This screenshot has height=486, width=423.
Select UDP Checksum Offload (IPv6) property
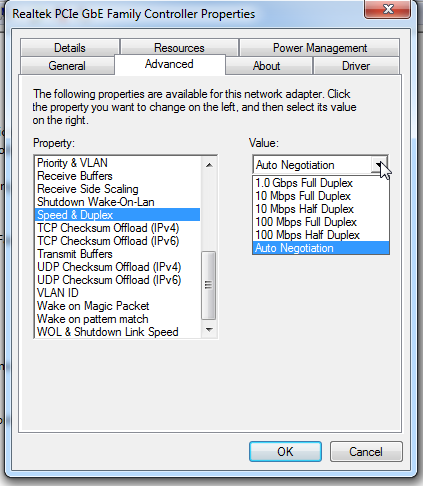click(x=117, y=280)
